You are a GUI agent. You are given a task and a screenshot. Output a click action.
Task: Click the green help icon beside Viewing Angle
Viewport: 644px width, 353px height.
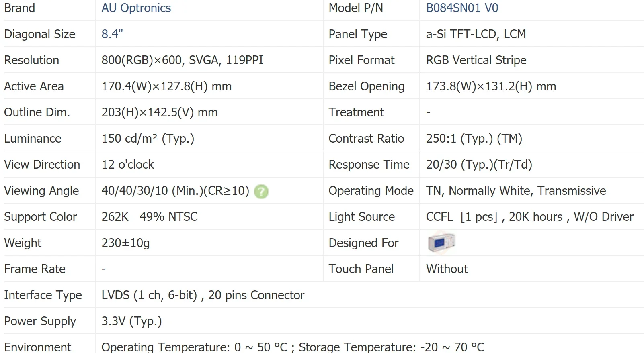tap(261, 192)
